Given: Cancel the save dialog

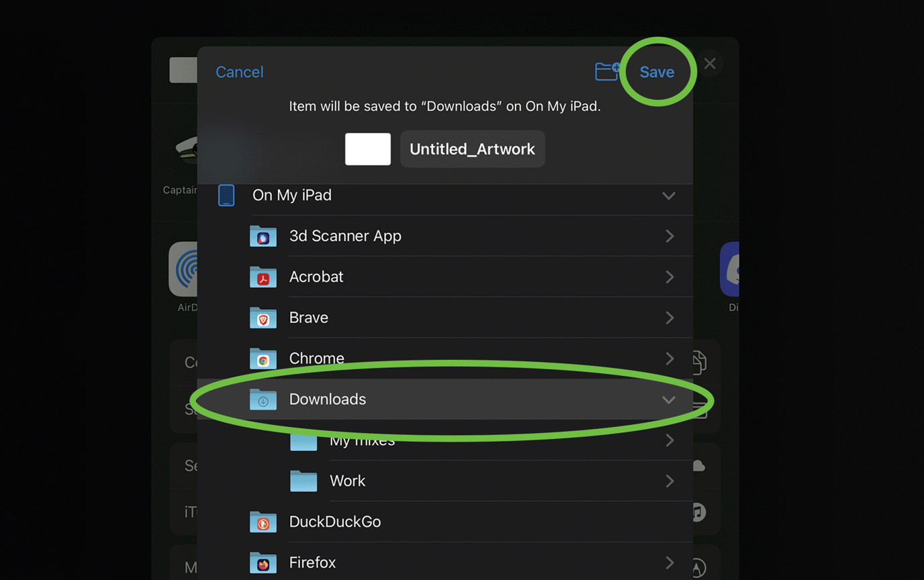Looking at the screenshot, I should click(239, 72).
